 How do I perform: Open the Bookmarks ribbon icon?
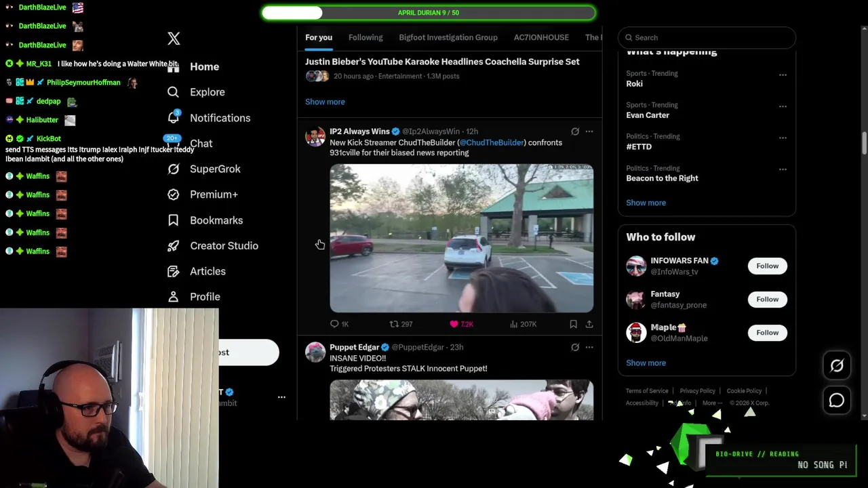point(174,220)
